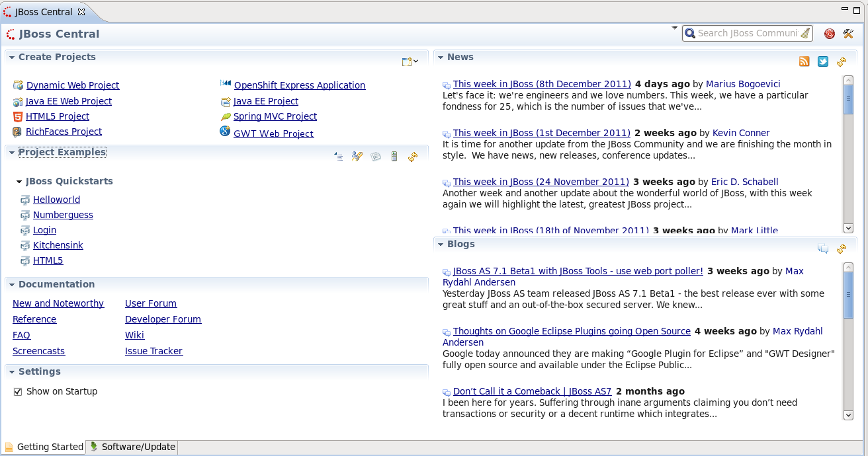Click the red JBoss community icon
Viewport: 868px width, 456px height.
pyautogui.click(x=829, y=34)
